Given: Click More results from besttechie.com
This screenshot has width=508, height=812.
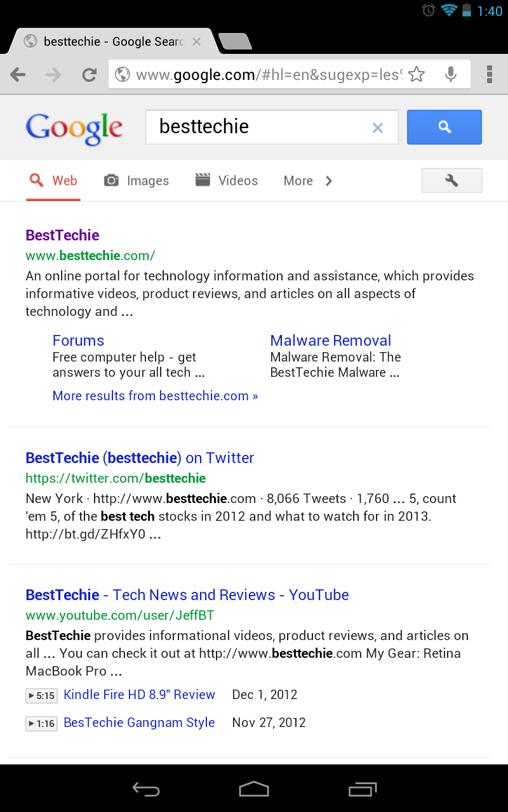Looking at the screenshot, I should [155, 396].
